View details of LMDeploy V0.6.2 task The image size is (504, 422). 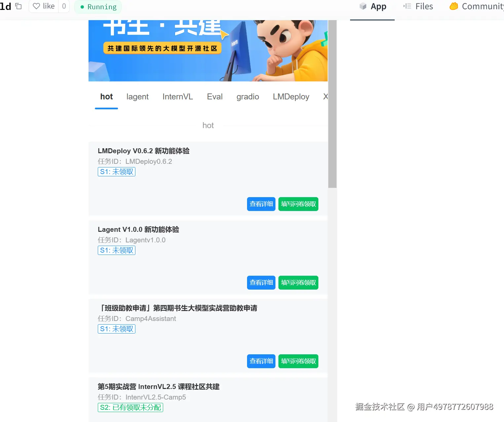261,204
